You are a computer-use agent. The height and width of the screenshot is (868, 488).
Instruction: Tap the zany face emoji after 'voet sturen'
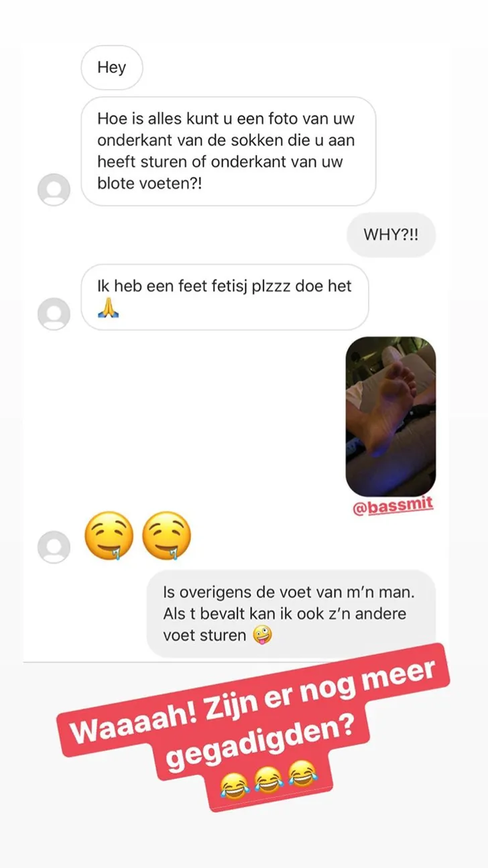click(262, 635)
